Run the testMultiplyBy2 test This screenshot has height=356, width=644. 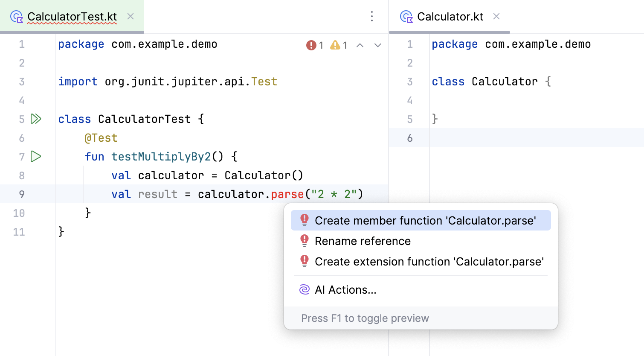(36, 156)
